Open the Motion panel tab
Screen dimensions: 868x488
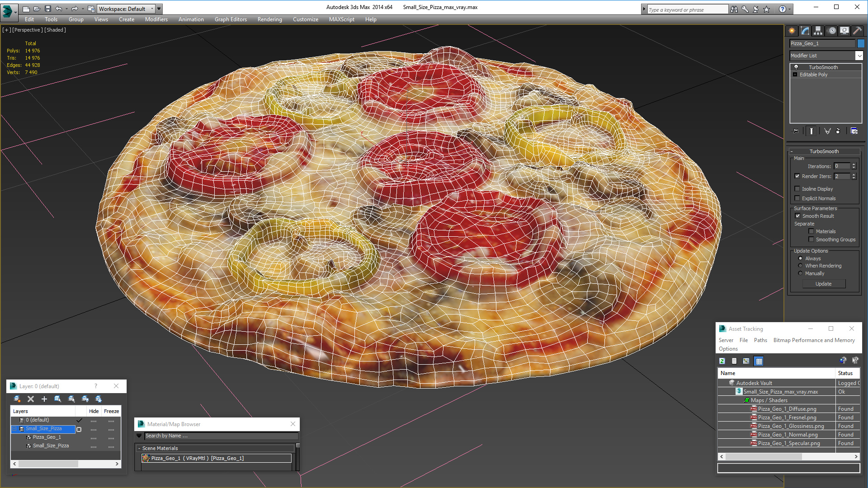(x=831, y=31)
